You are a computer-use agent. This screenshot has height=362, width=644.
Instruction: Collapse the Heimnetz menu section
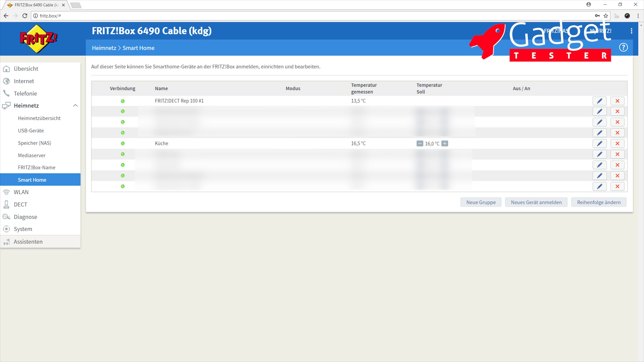(x=75, y=106)
